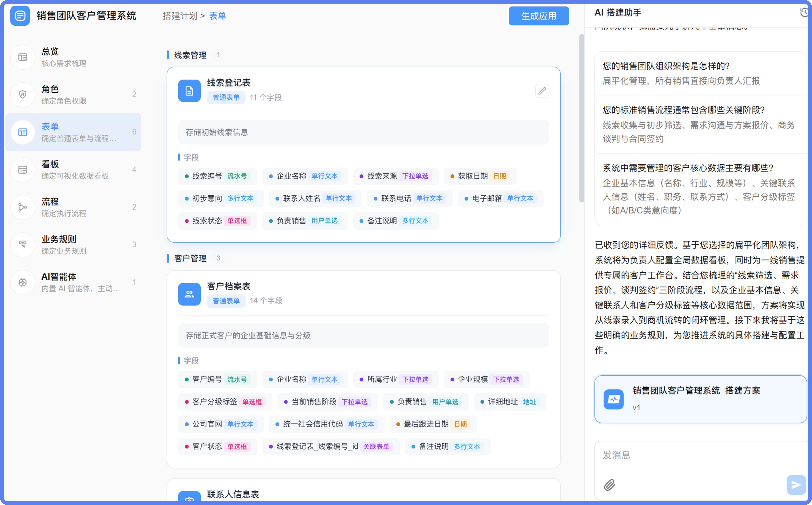Image resolution: width=812 pixels, height=505 pixels.
Task: Click the 线索来源 下拉单选 field chip
Action: click(396, 176)
